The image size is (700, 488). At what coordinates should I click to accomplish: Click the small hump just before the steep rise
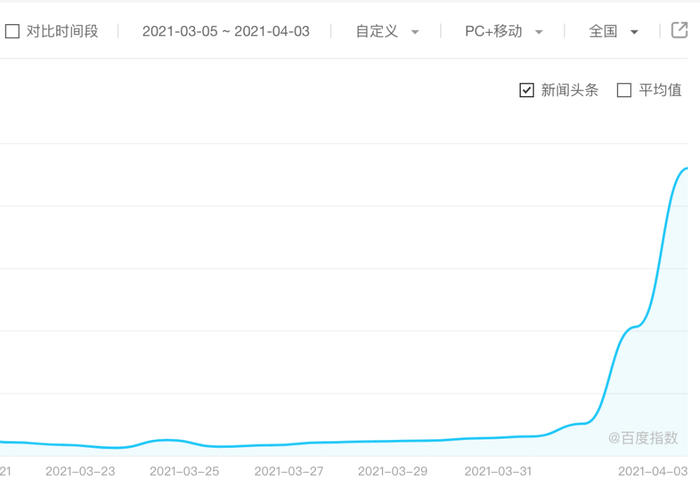[577, 424]
